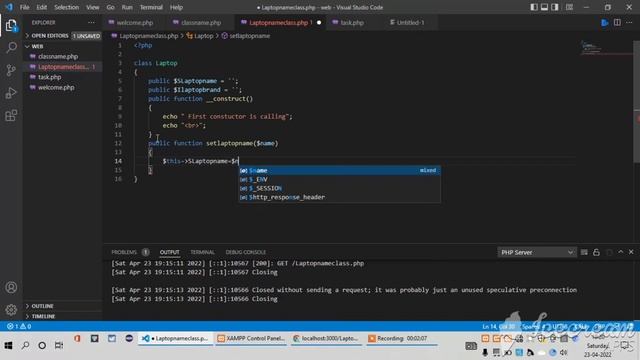Open the Edit menu
Screen dimensions: 640x360
(42, 7)
